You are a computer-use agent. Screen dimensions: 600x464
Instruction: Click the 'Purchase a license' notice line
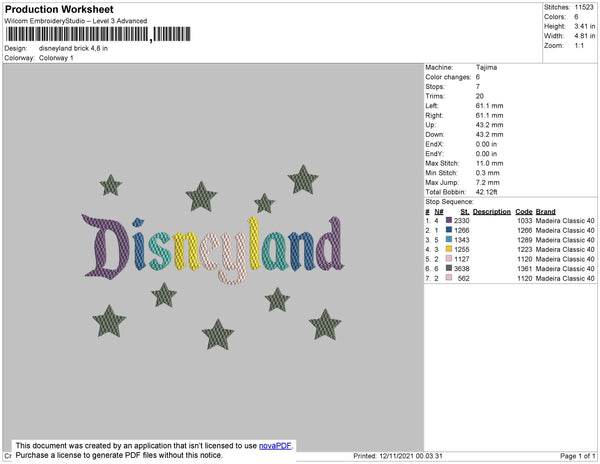click(119, 455)
